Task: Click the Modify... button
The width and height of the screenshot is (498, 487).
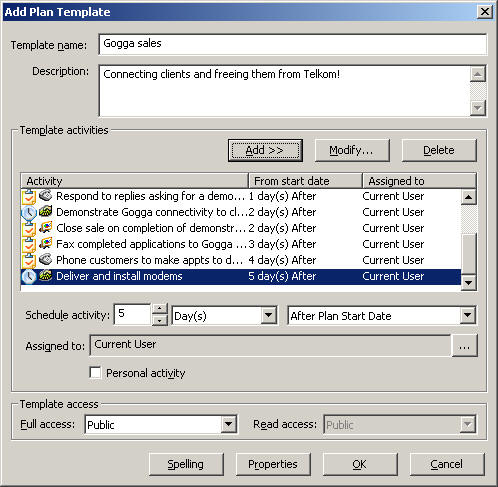Action: (x=352, y=150)
